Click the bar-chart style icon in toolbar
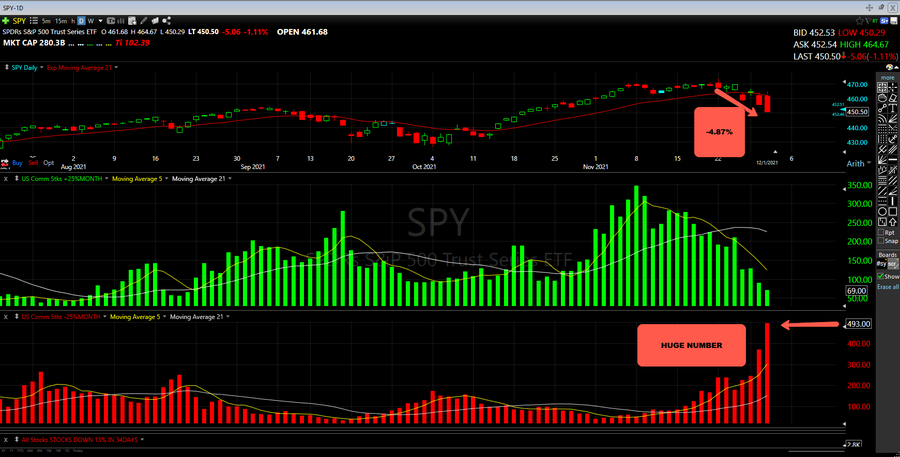Screen dimensions: 900x457 121,21
